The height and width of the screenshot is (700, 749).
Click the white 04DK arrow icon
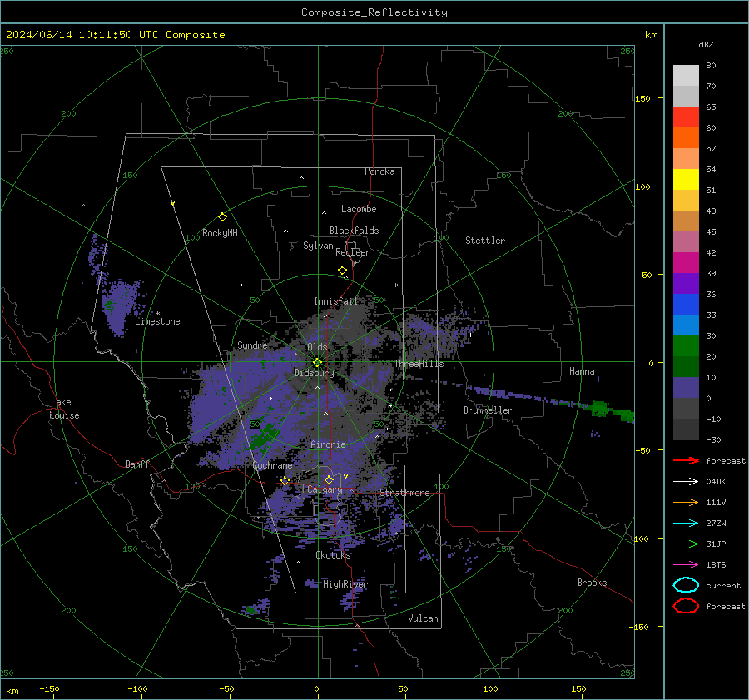[686, 482]
